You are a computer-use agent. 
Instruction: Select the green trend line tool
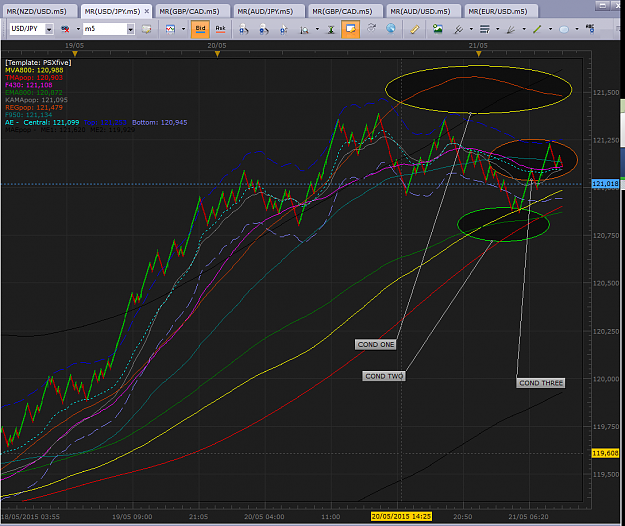tap(537, 29)
